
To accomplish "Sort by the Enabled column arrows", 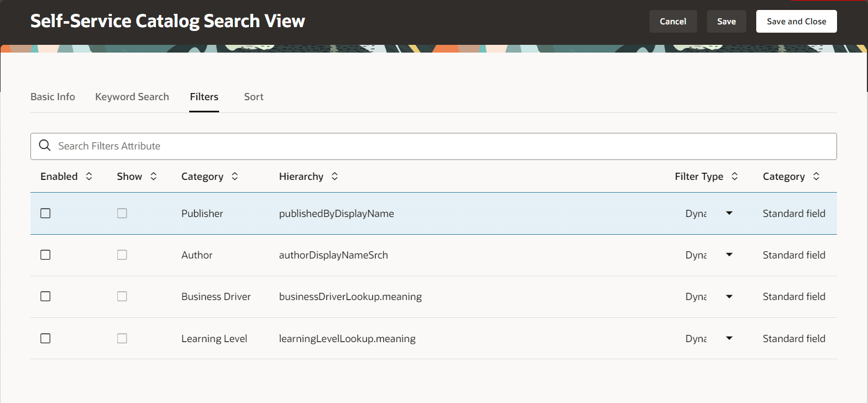I will pos(89,176).
